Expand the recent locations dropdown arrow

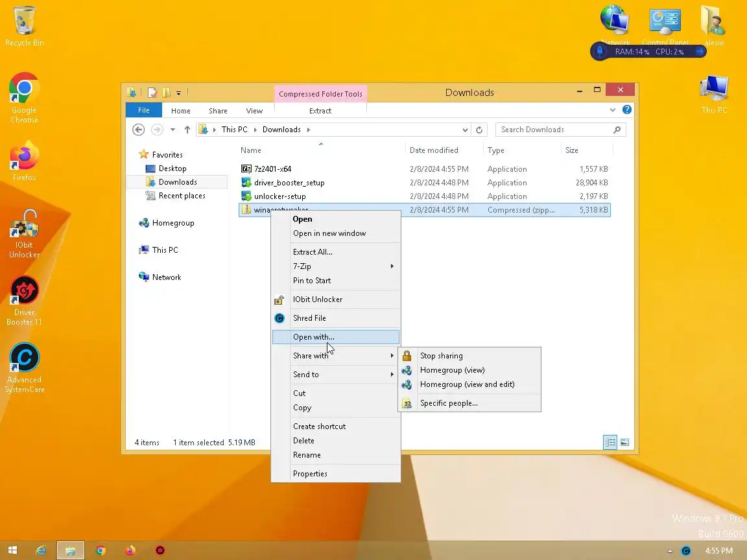pos(172,130)
